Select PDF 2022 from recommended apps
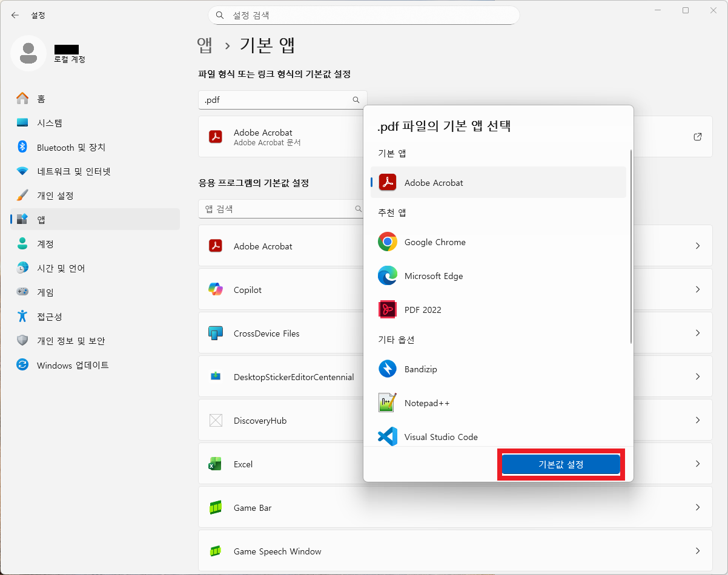728x575 pixels. coord(498,310)
